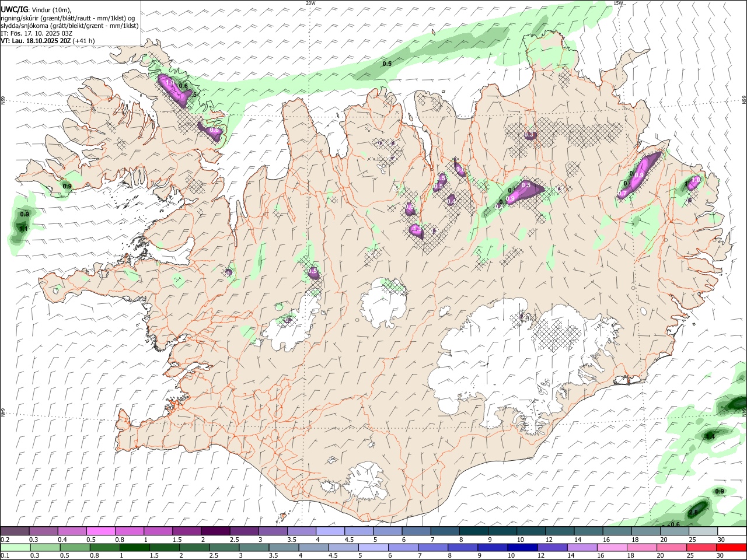This screenshot has height=560, width=747.
Task: Click the gray 20 swatch in upper legend row
Action: (675, 531)
